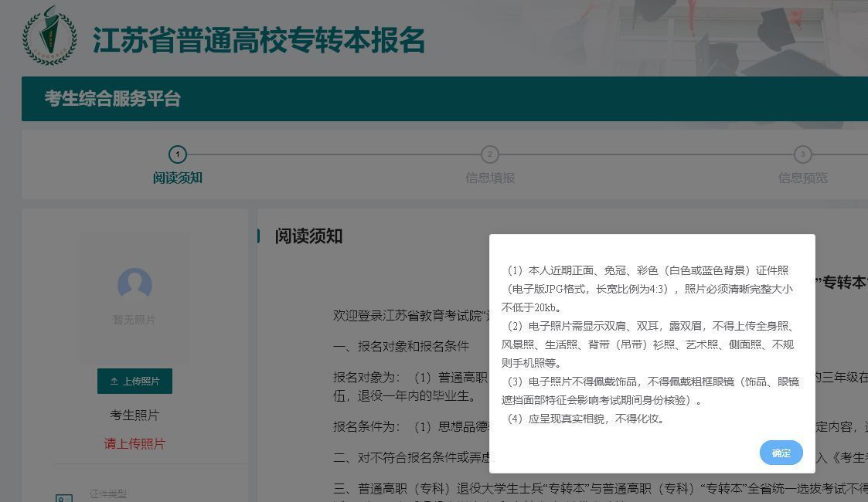Click the 确定 button in the dialog
This screenshot has width=868, height=502.
pyautogui.click(x=781, y=453)
